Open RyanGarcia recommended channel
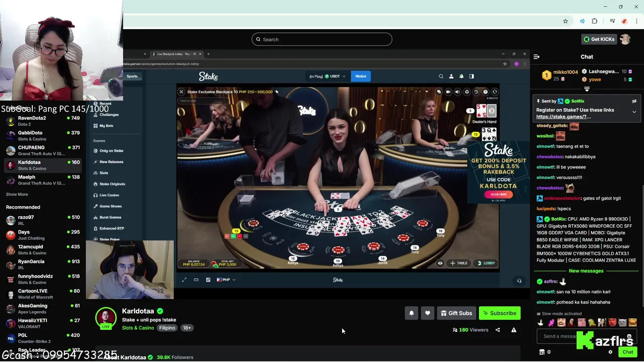The height and width of the screenshot is (362, 644). (x=43, y=264)
